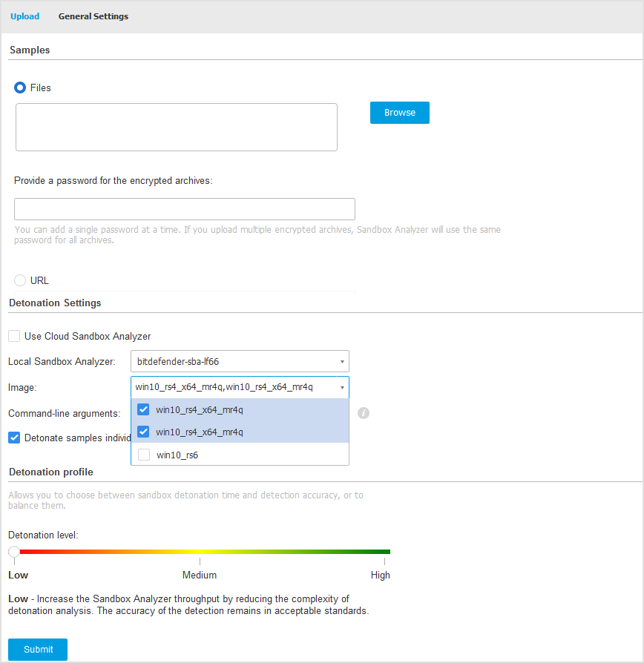
Task: Select the URL radio button
Action: pyautogui.click(x=20, y=280)
